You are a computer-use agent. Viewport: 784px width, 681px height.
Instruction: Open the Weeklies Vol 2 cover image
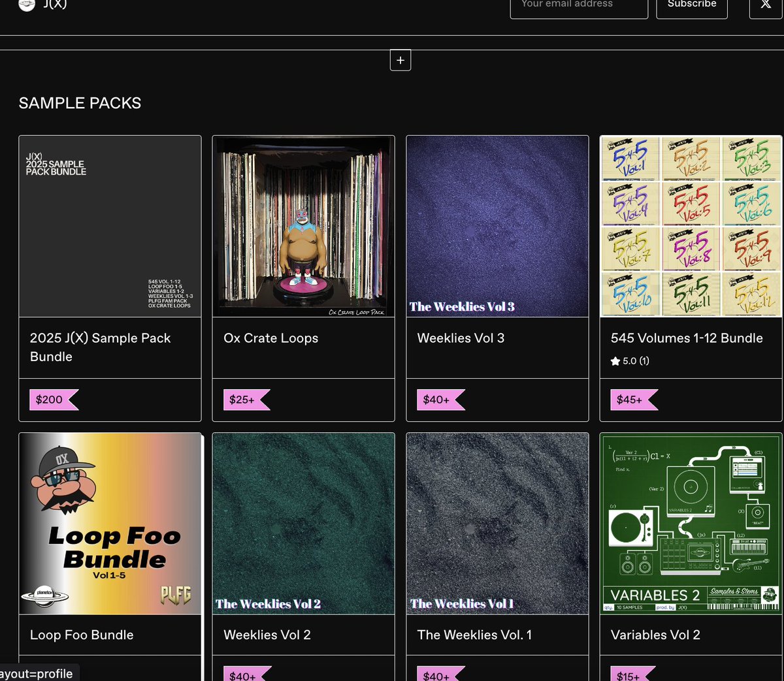pos(304,524)
